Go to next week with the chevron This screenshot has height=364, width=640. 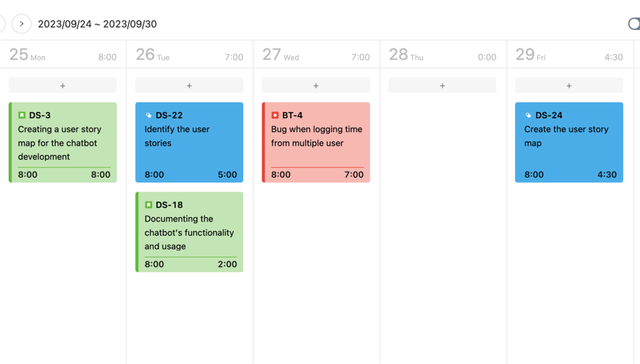pyautogui.click(x=22, y=24)
